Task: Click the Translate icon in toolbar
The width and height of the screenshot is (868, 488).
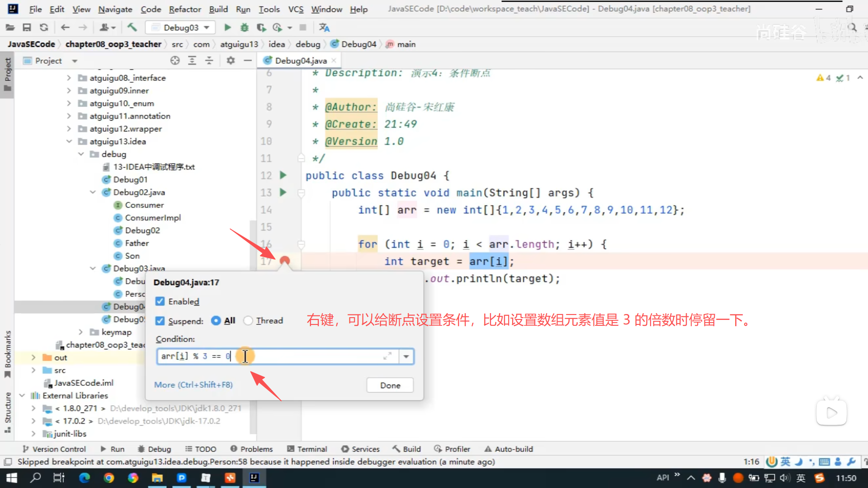Action: [x=324, y=28]
